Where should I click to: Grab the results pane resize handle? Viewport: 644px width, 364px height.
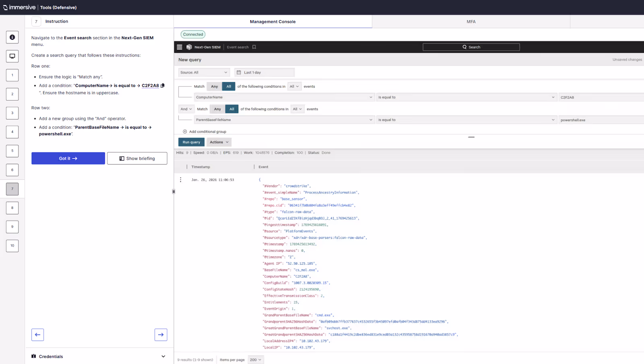click(471, 137)
